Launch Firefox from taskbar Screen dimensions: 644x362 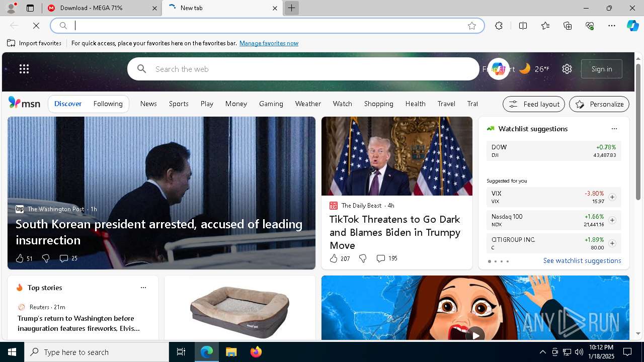pyautogui.click(x=256, y=352)
